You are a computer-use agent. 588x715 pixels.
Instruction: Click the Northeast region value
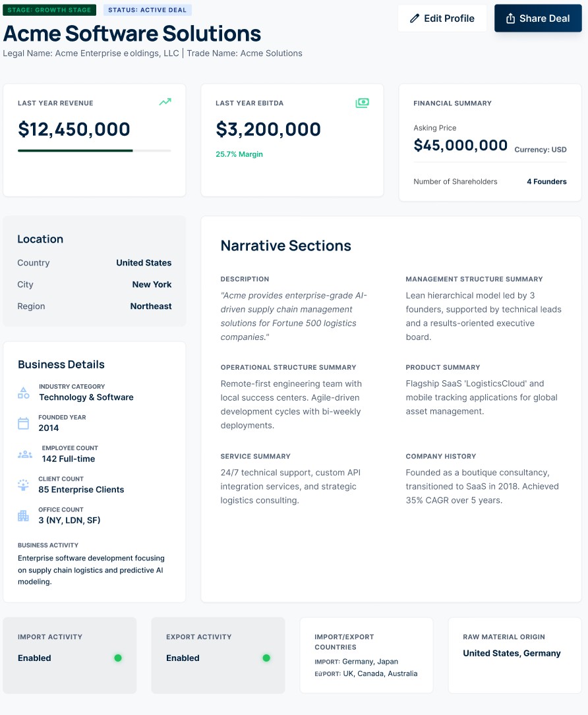(151, 306)
